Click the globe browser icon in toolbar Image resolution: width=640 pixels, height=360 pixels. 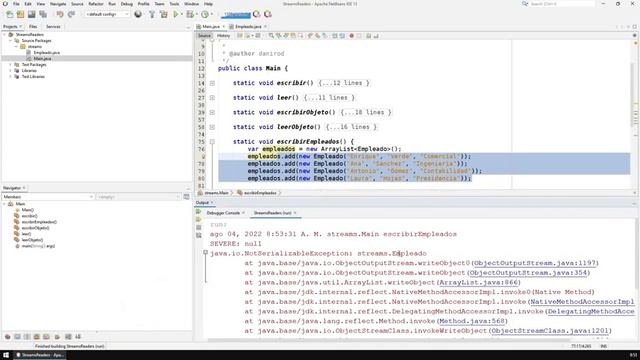pos(138,14)
